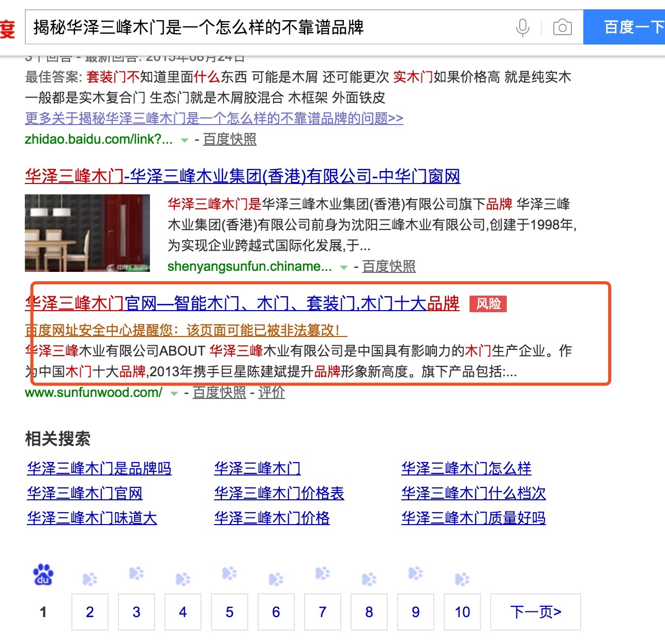The image size is (665, 644).
Task: Go to results page 4
Action: [x=183, y=612]
